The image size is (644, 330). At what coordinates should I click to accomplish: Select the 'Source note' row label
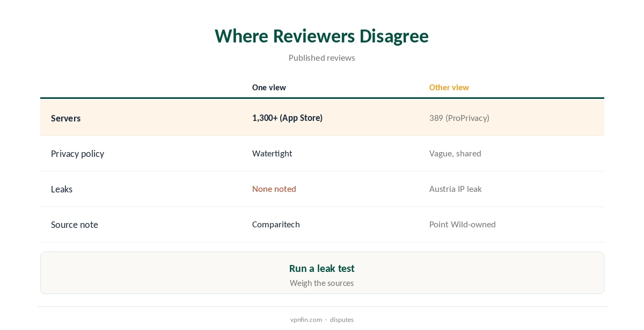75,225
